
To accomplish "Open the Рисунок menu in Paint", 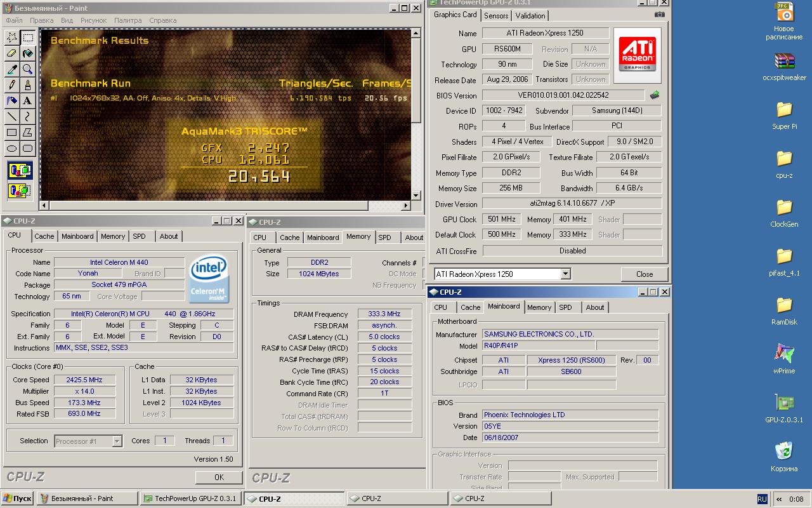I will click(x=94, y=20).
